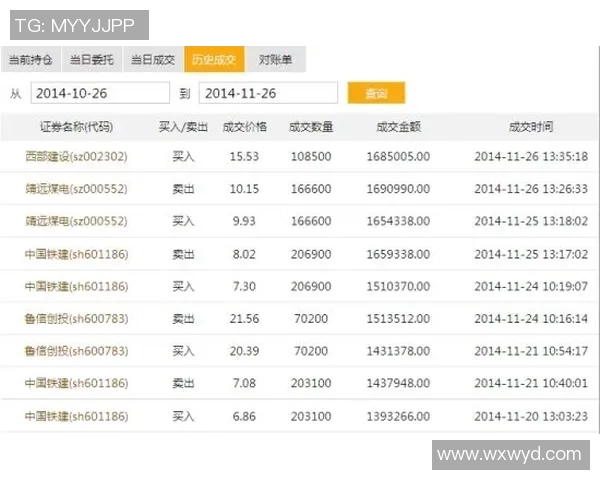Click the highlighted 历史成交 tab
600x480 pixels.
[214, 60]
